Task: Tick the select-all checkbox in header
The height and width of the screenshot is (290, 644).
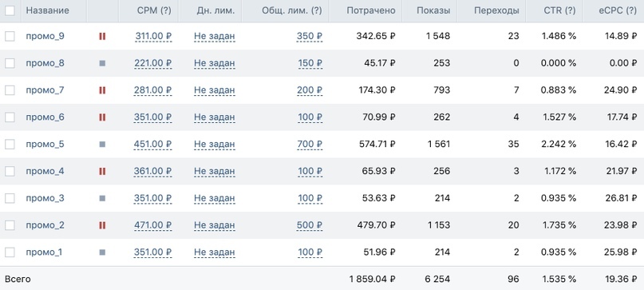Action: tap(10, 10)
